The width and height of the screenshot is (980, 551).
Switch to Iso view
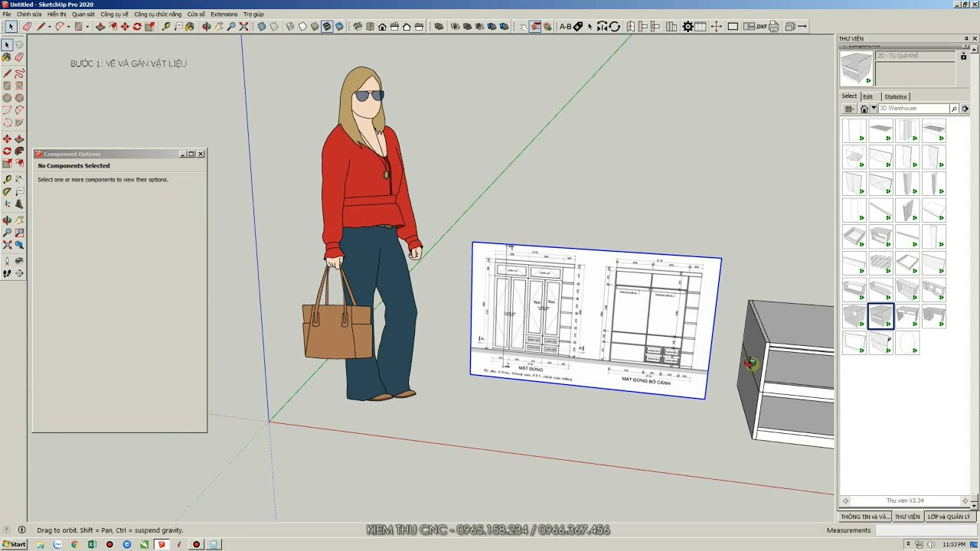358,26
